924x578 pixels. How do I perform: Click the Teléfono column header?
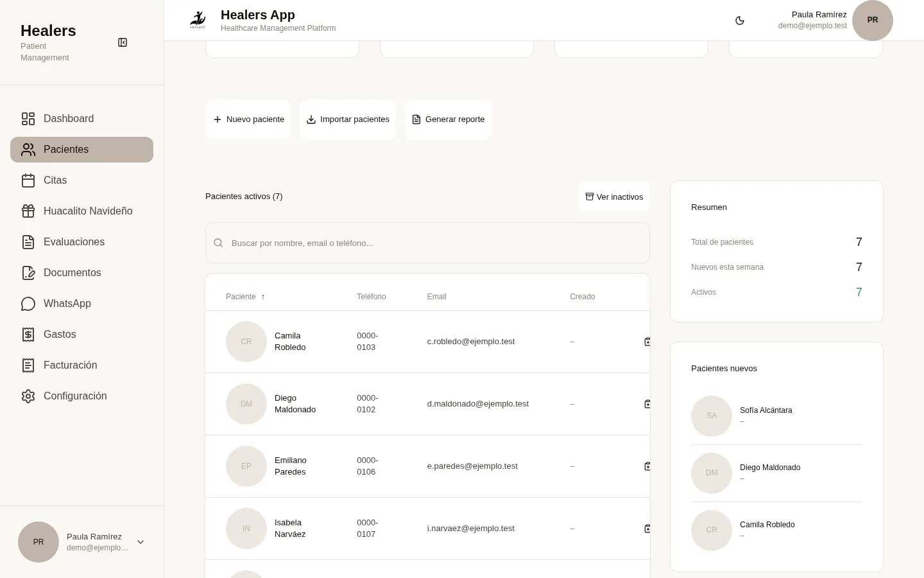[372, 297]
